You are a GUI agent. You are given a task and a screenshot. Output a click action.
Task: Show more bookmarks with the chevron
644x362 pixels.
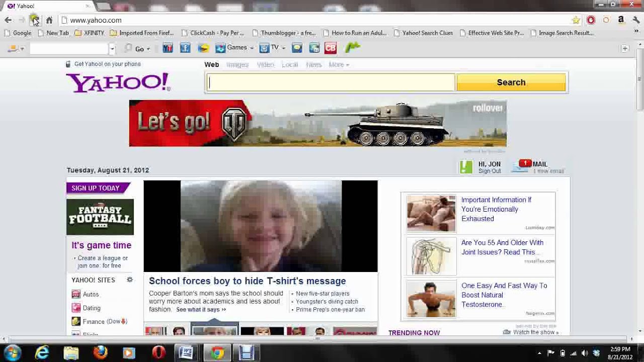[x=636, y=31]
